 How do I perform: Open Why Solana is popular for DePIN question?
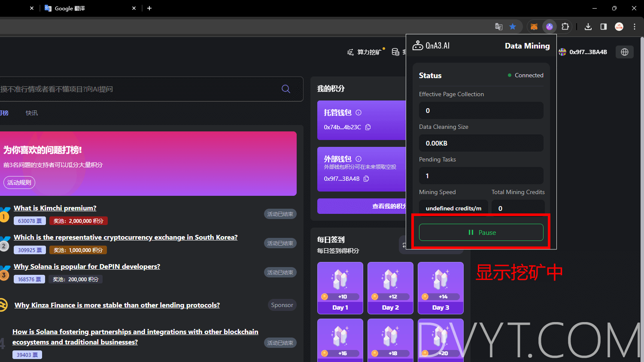coord(87,266)
